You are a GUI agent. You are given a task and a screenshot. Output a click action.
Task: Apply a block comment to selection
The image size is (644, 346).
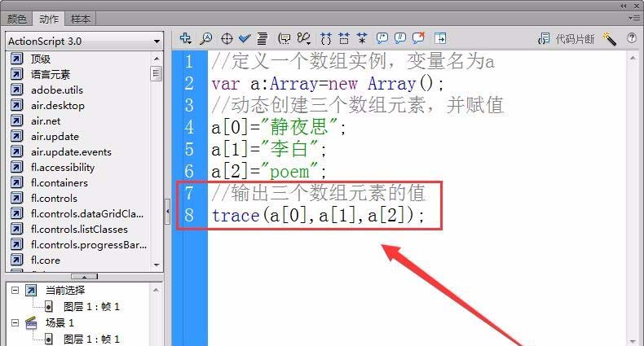[382, 38]
